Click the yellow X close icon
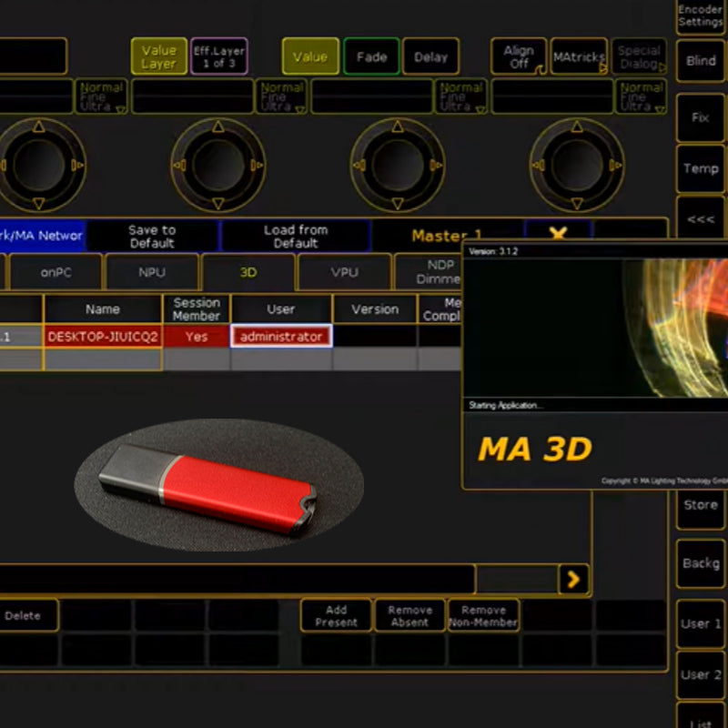Viewport: 728px width, 728px height. point(557,234)
